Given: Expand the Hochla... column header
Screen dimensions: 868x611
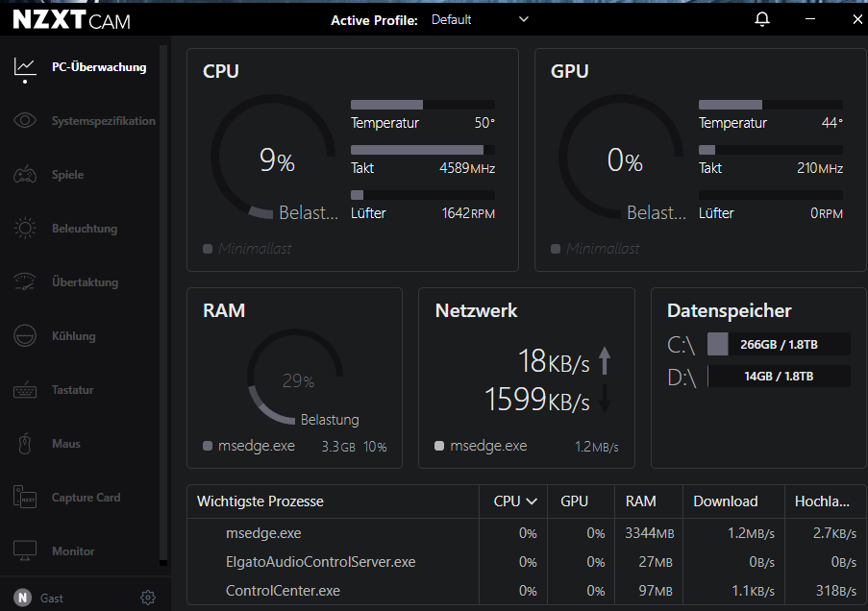Looking at the screenshot, I should (x=824, y=501).
